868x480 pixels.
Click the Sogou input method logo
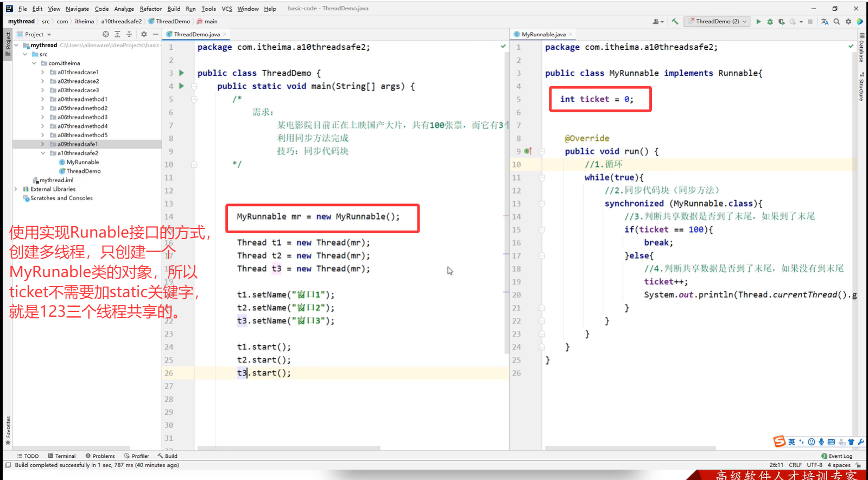click(x=780, y=441)
